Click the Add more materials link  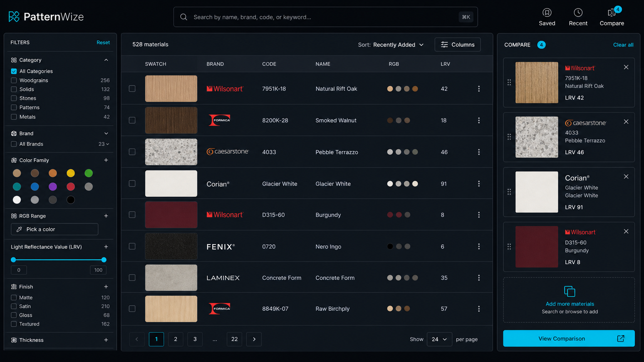click(x=570, y=304)
